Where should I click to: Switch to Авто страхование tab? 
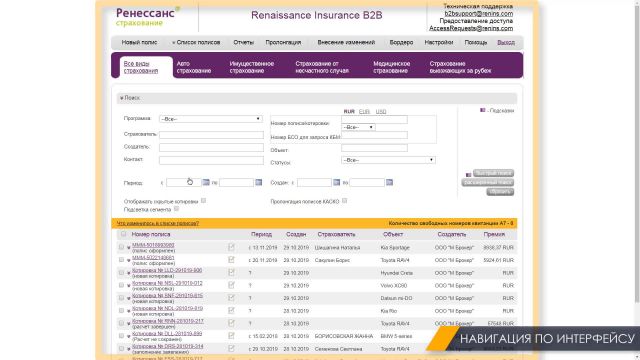(194, 67)
